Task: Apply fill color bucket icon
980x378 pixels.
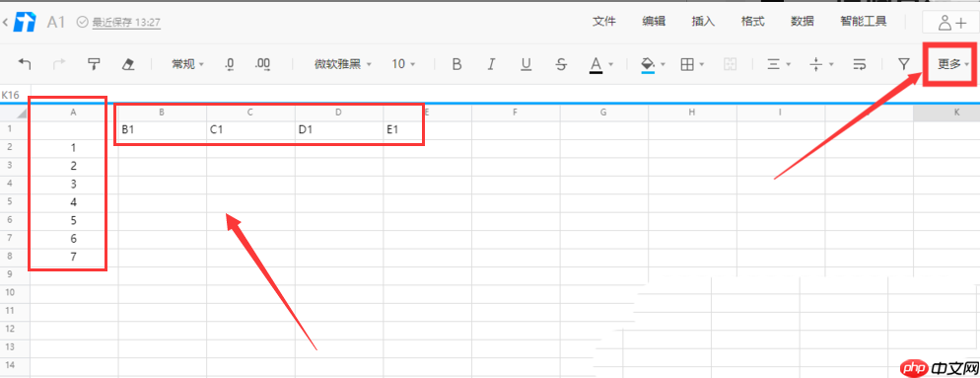Action: tap(648, 64)
